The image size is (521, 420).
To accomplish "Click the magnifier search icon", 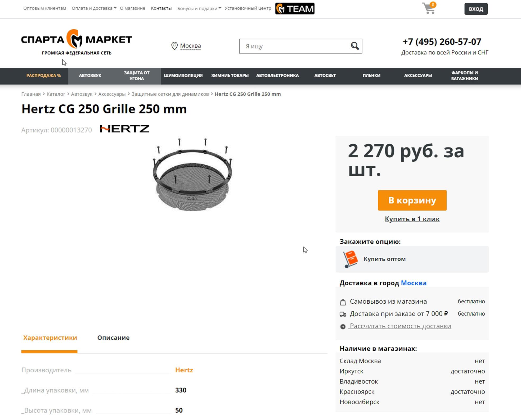I will click(355, 46).
